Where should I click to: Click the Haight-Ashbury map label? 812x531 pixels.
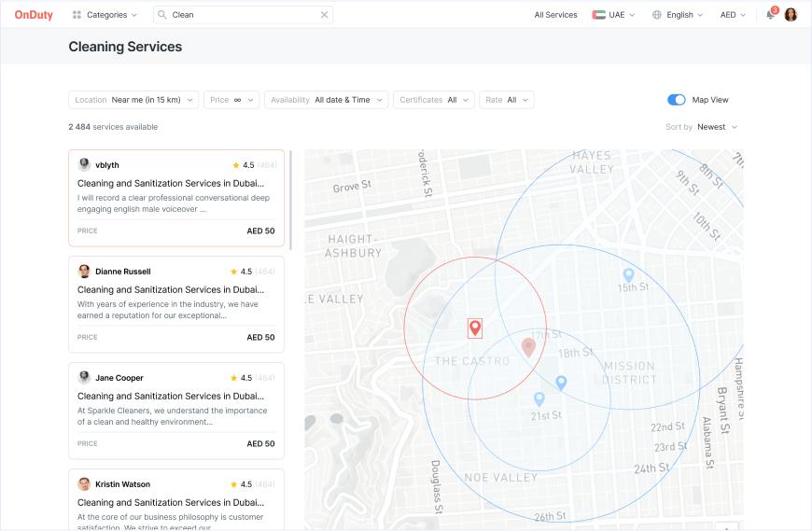tap(353, 245)
